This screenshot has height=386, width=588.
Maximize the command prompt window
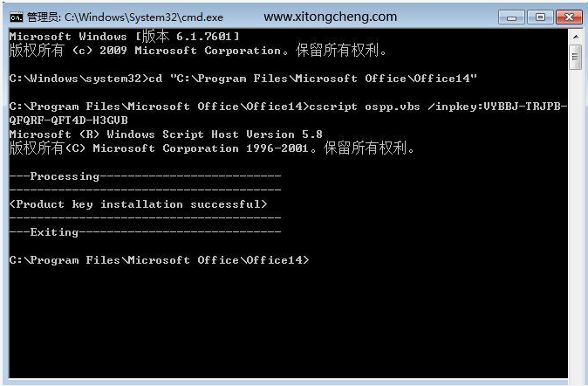[x=538, y=17]
